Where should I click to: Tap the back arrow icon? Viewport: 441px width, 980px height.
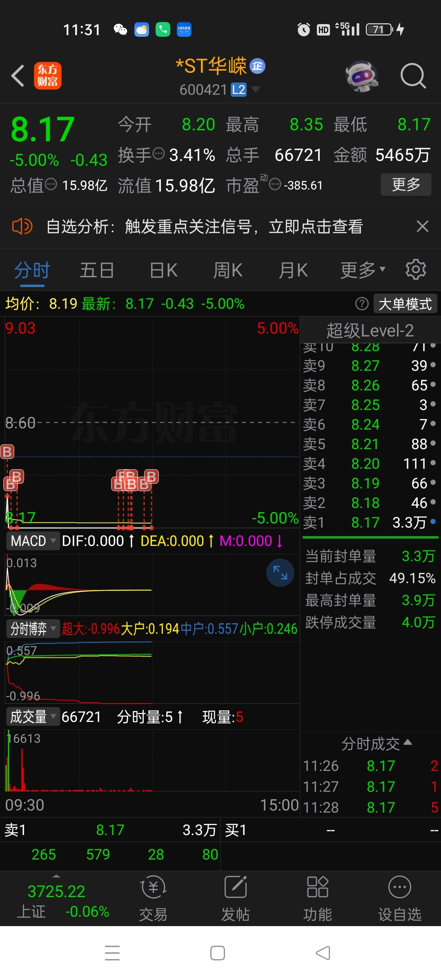click(x=18, y=76)
